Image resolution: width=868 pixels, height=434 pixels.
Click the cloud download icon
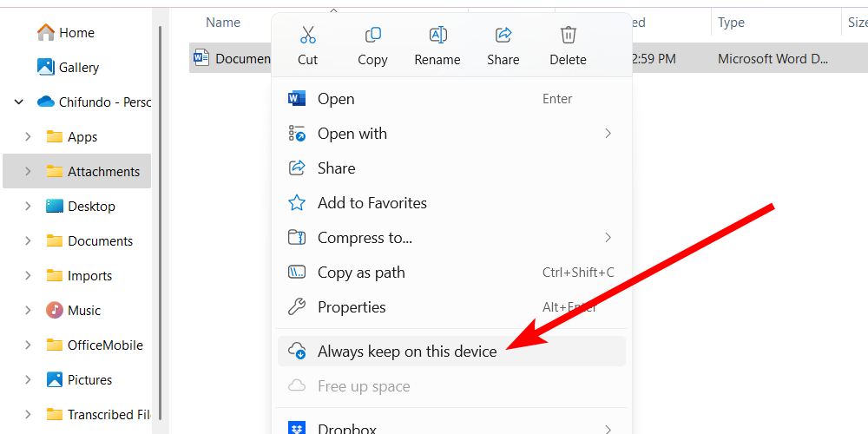pyautogui.click(x=297, y=351)
